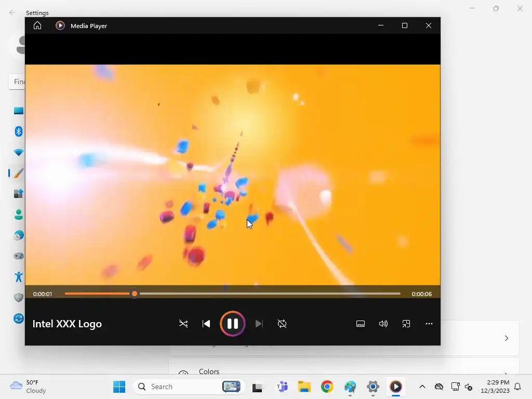Open System category in Settings sidebar
Screen dimensions: 532x399
pos(18,111)
